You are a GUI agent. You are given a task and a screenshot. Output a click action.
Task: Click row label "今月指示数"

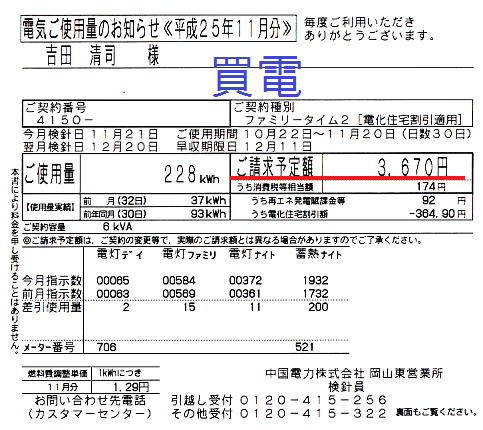click(x=52, y=281)
